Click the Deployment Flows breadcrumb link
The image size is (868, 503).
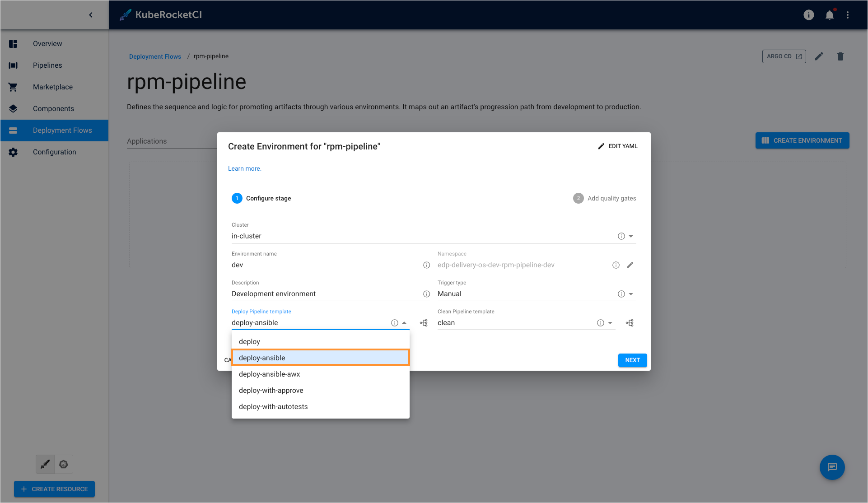[154, 56]
